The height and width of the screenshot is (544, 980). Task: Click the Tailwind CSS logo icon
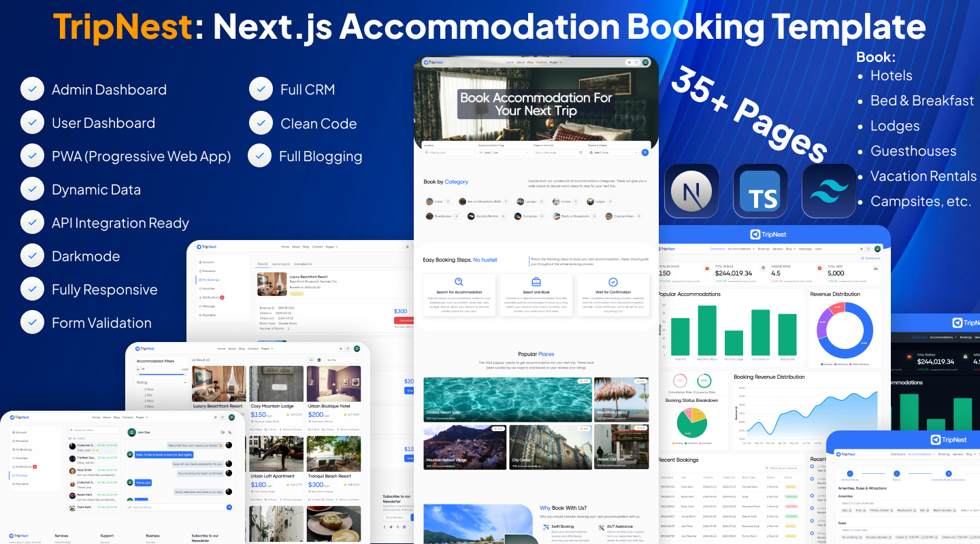(x=829, y=191)
